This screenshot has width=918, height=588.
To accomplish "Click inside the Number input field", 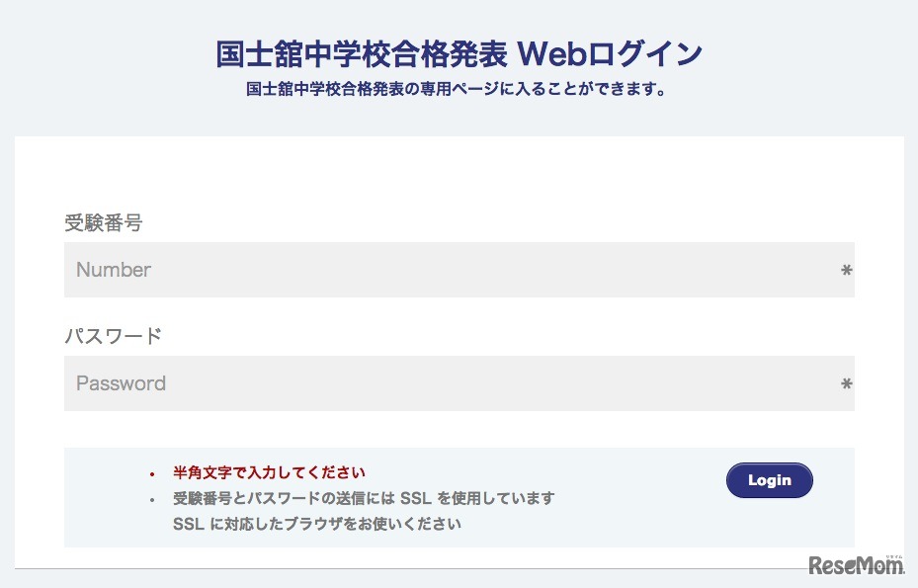I will click(x=459, y=270).
